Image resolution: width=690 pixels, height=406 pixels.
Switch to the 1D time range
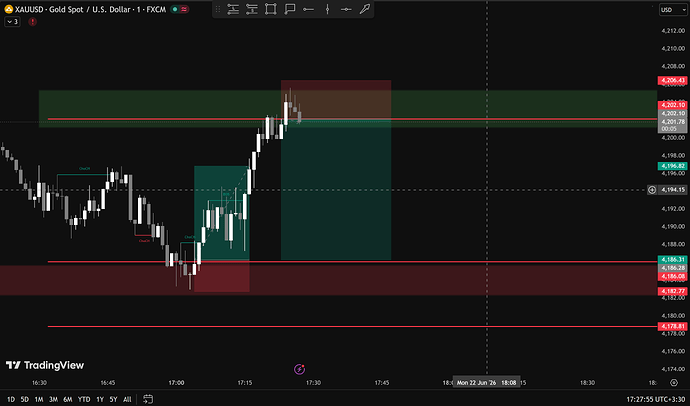(x=11, y=399)
